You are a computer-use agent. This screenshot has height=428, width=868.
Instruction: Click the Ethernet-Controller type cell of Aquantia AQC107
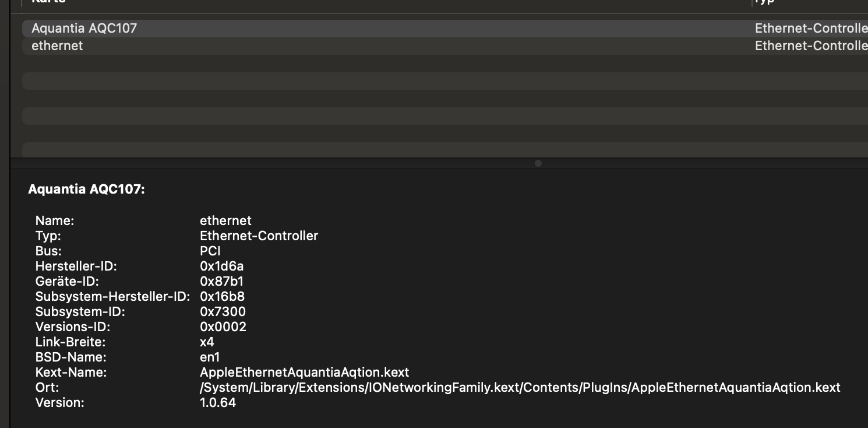tap(810, 28)
